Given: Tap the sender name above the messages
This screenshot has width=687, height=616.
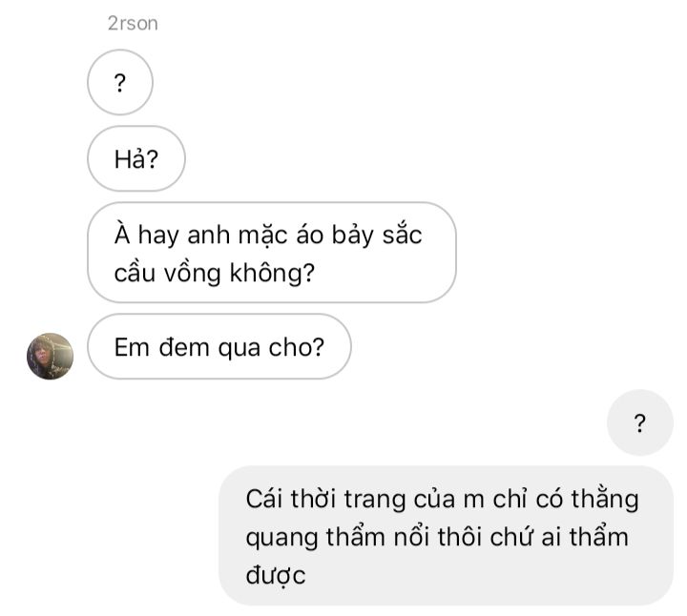Looking at the screenshot, I should (x=133, y=24).
